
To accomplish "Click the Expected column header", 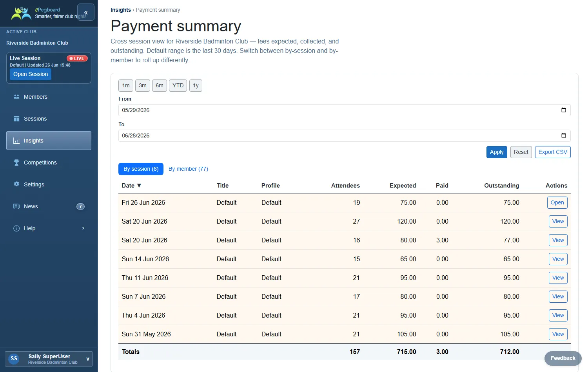I will pyautogui.click(x=403, y=186).
